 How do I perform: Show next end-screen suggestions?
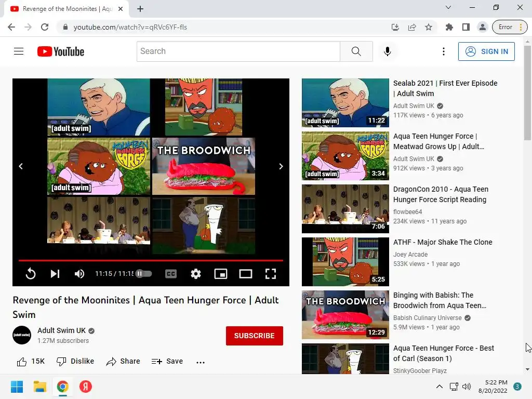coord(281,166)
